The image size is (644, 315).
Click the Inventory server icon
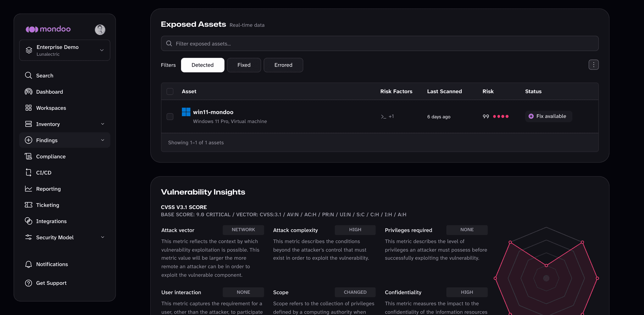(x=28, y=124)
